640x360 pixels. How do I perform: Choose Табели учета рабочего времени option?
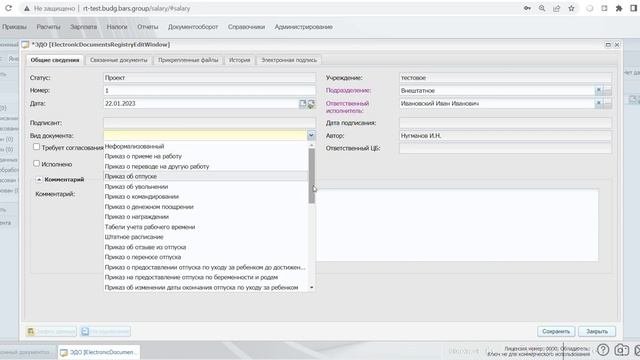point(206,227)
